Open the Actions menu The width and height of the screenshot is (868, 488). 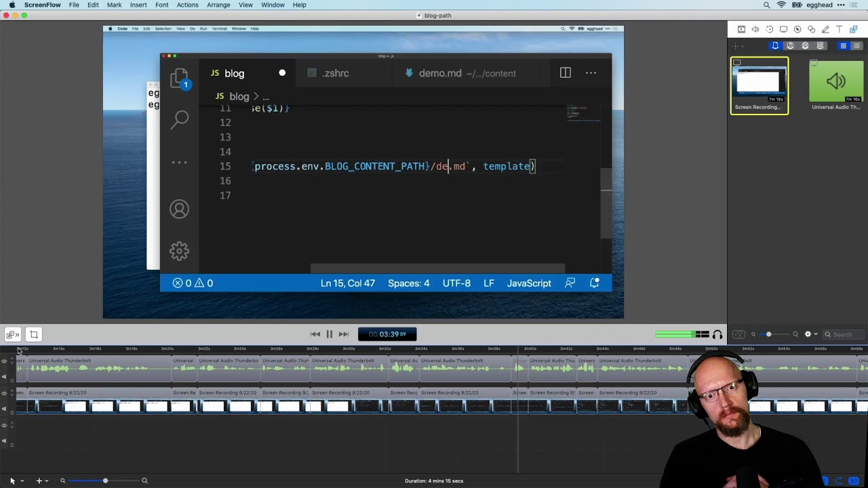187,5
